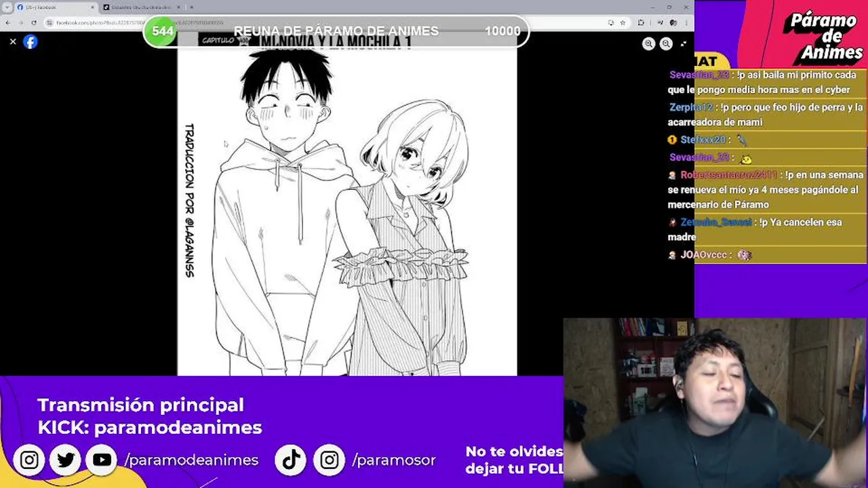The image size is (868, 488).
Task: Close the Facebook photo viewer
Action: click(x=12, y=41)
